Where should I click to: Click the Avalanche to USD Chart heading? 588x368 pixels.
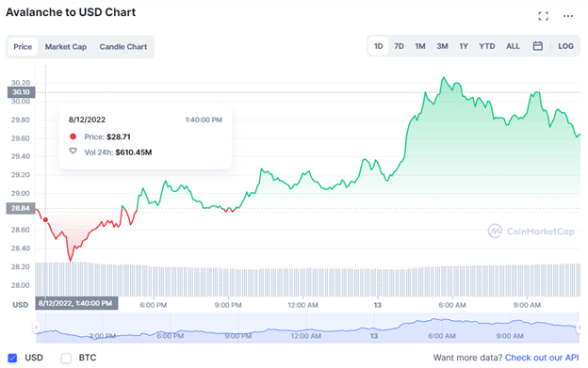click(x=71, y=12)
